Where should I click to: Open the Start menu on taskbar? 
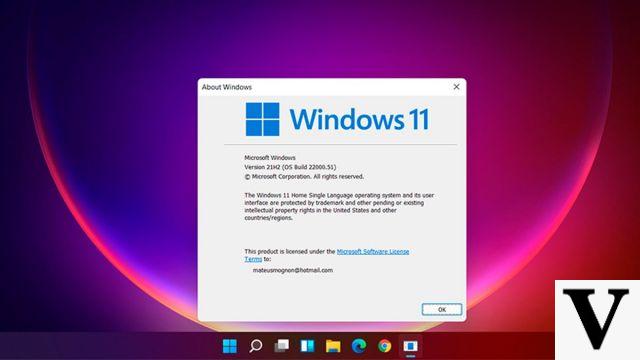pos(230,346)
